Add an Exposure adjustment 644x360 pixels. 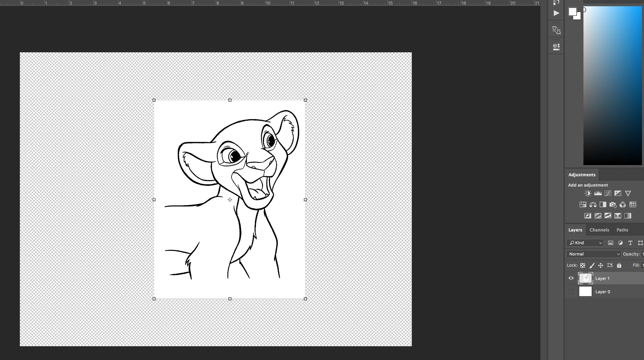[x=618, y=193]
